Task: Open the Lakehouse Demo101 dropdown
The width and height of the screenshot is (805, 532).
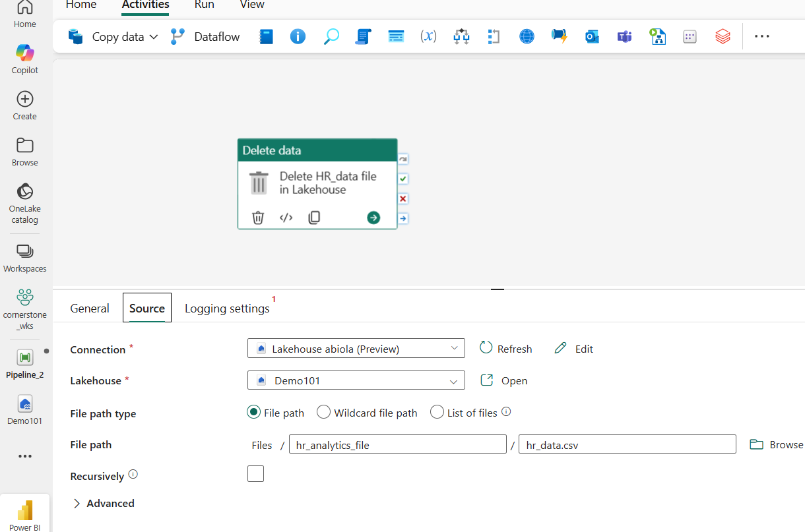Action: click(x=356, y=380)
